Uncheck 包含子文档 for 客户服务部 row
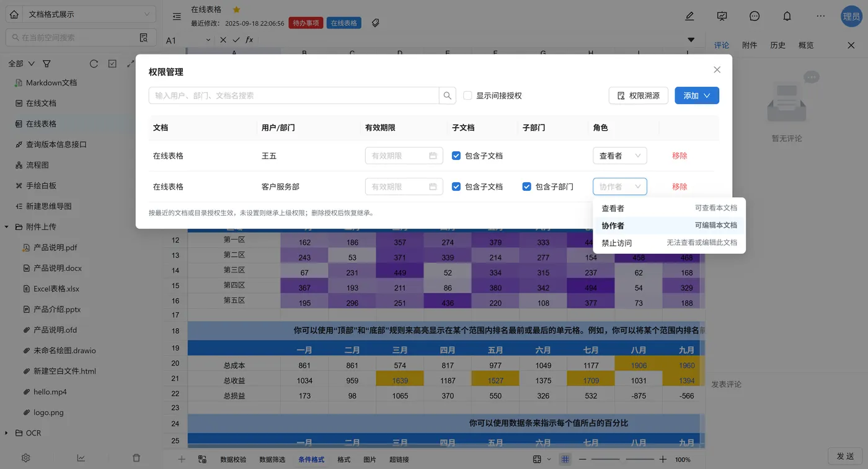Image resolution: width=868 pixels, height=469 pixels. coord(456,186)
